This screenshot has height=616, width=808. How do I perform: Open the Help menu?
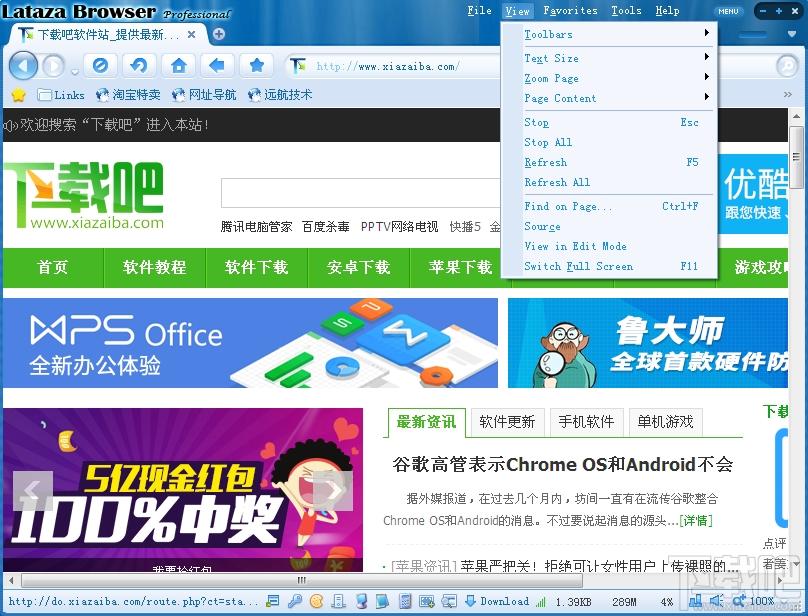tap(667, 11)
